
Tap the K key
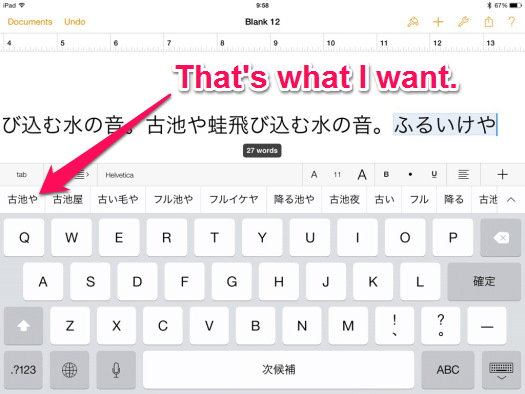coord(373,282)
